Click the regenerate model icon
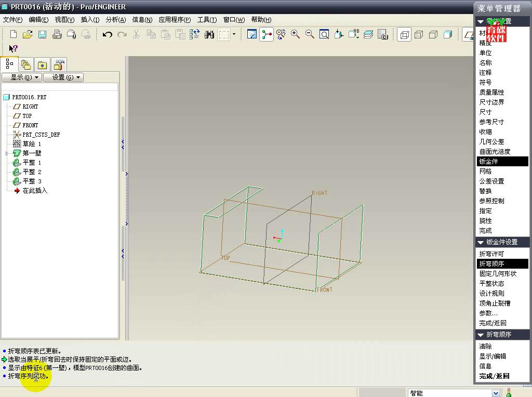 (194, 34)
